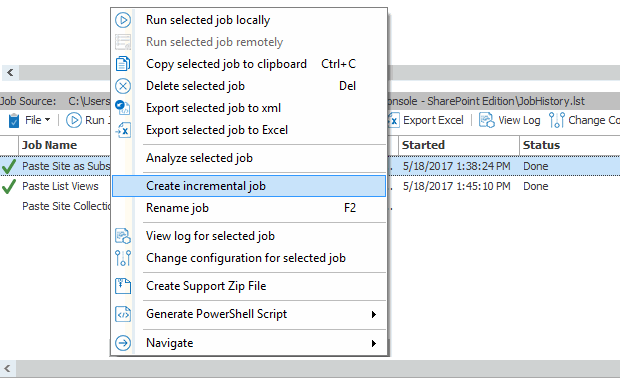This screenshot has height=378, width=620.
Task: Click the Navigate arrow circle icon
Action: [123, 343]
